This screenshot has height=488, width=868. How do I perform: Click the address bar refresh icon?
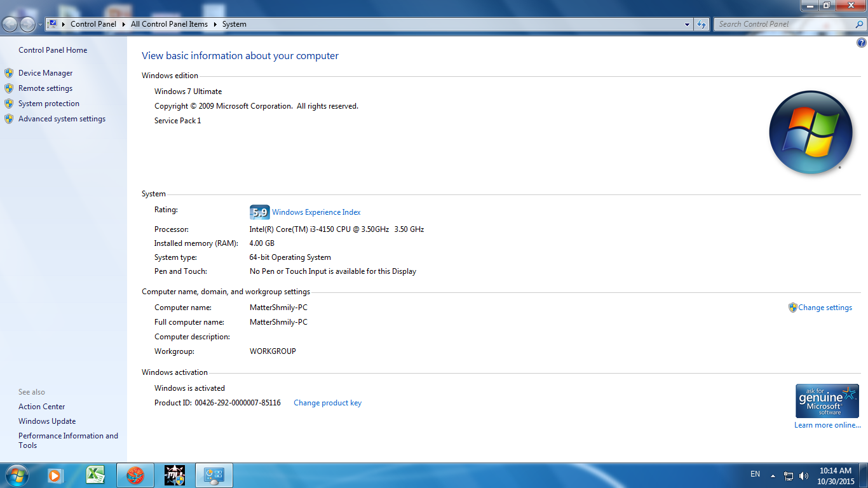click(702, 24)
